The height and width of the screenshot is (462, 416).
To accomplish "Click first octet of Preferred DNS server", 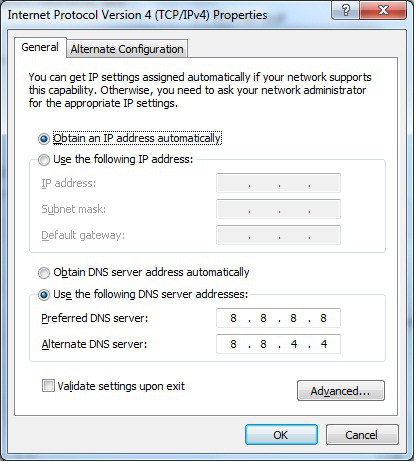I will pyautogui.click(x=233, y=318).
